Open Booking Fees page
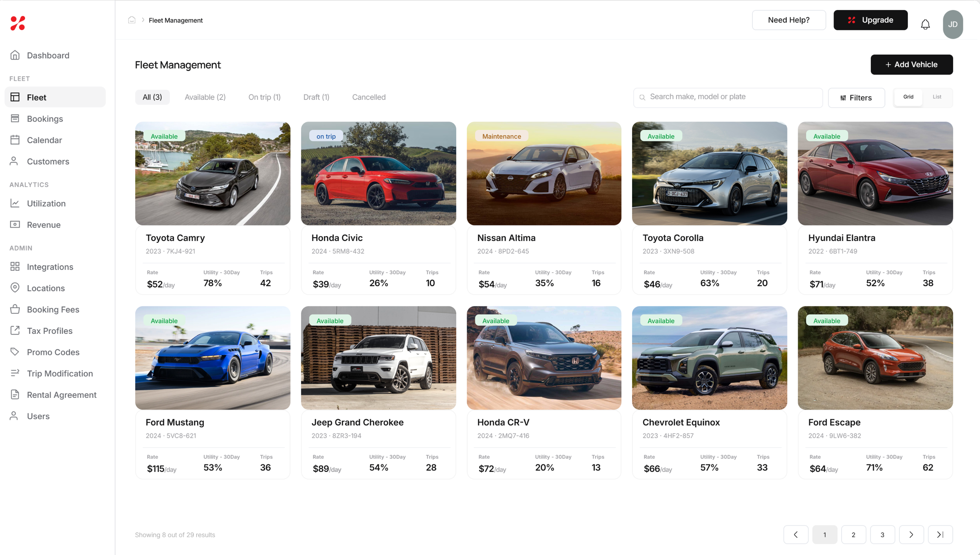 click(55, 309)
